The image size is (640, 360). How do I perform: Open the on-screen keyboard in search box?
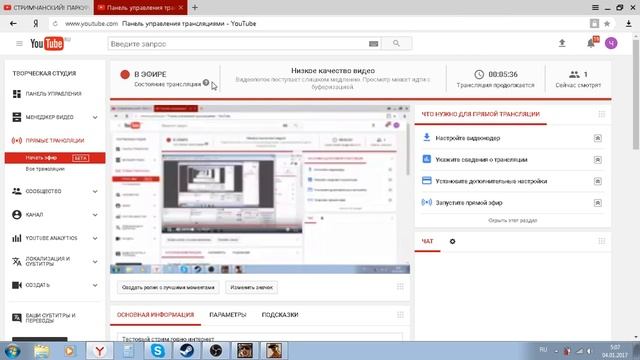(373, 44)
